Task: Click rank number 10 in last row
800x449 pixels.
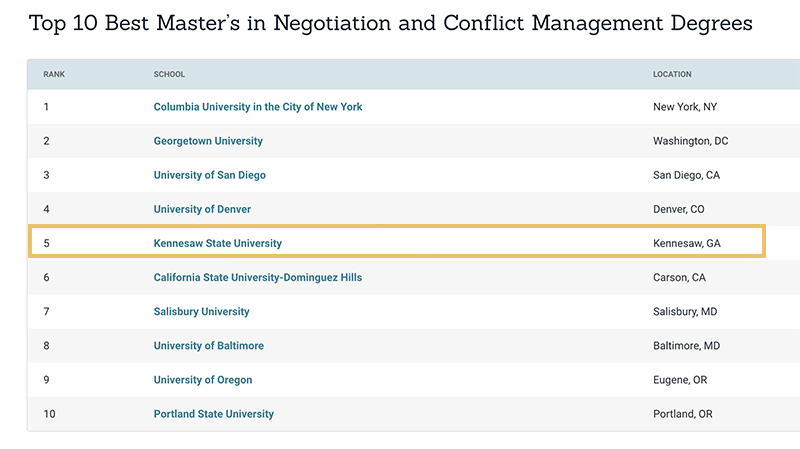Action: pyautogui.click(x=48, y=414)
